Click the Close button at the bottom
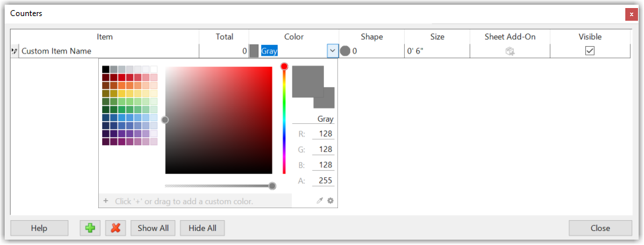This screenshot has width=644, height=245. [x=600, y=228]
